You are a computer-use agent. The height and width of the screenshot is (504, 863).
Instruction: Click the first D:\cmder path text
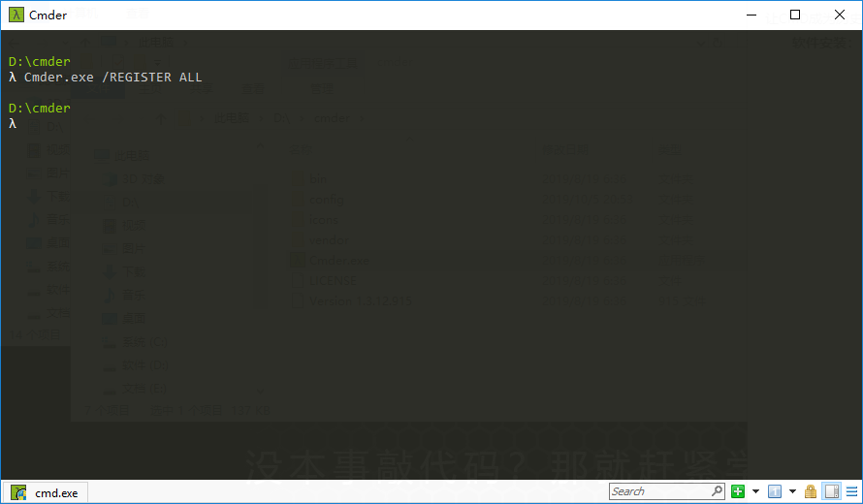pyautogui.click(x=40, y=61)
